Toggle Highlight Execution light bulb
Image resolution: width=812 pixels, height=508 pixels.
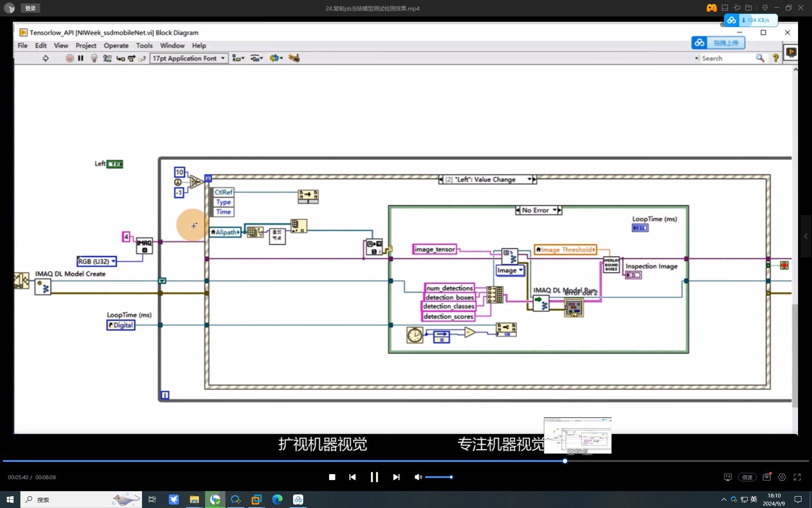pos(94,58)
